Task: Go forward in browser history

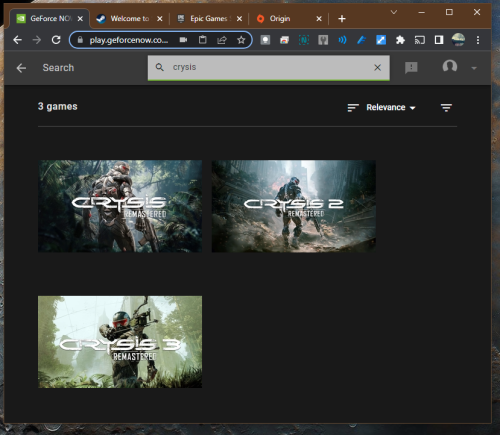Action: point(37,40)
